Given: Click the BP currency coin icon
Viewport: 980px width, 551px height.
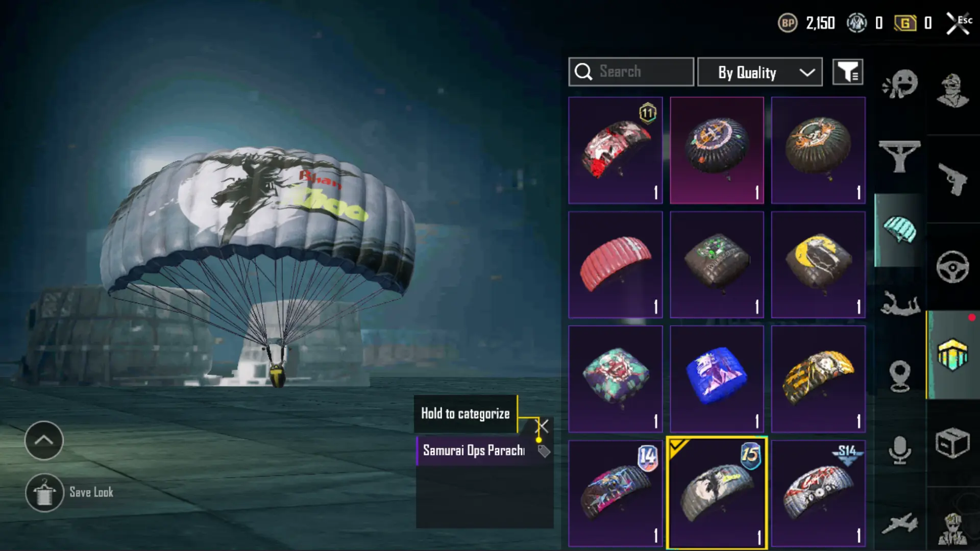Looking at the screenshot, I should click(788, 23).
